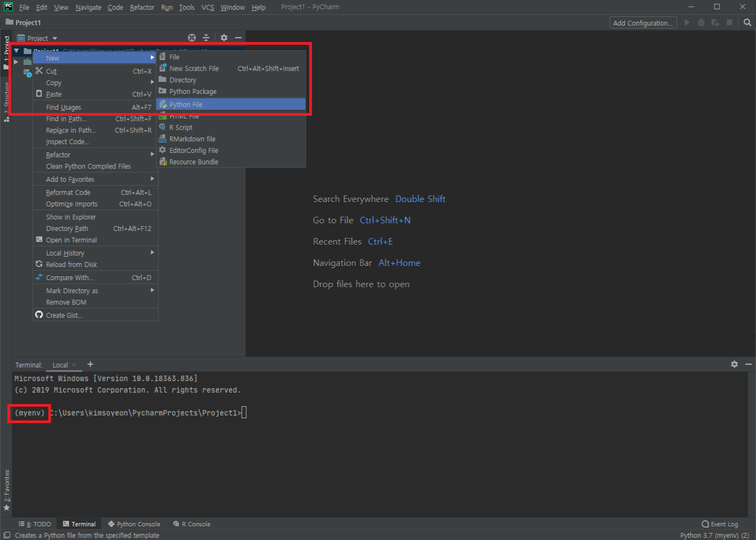Click Python 3.7 (myenv) interpreter status
The width and height of the screenshot is (756, 540).
715,535
